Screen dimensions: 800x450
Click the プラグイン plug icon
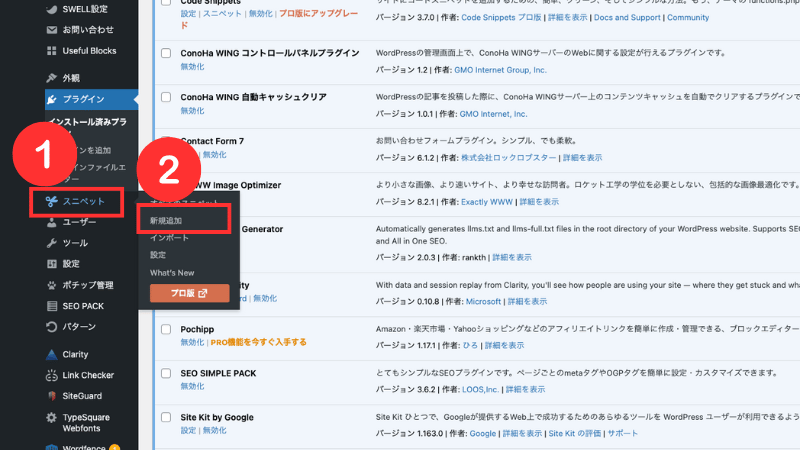click(52, 99)
